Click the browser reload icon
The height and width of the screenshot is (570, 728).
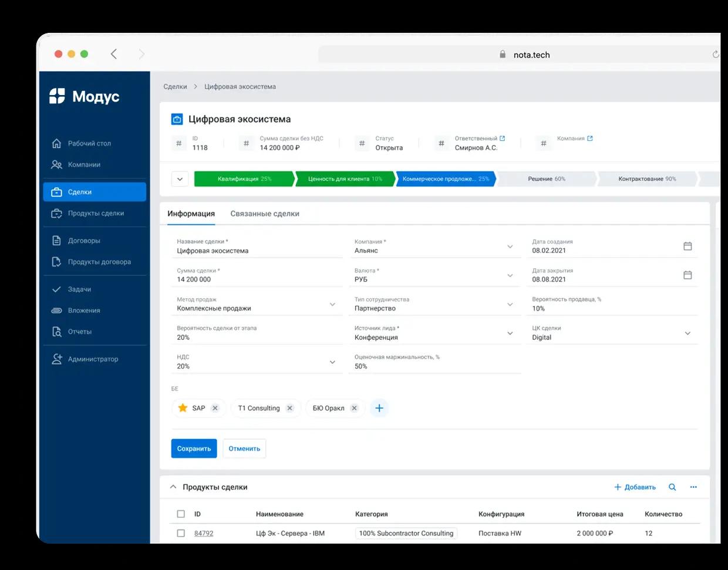tap(716, 54)
